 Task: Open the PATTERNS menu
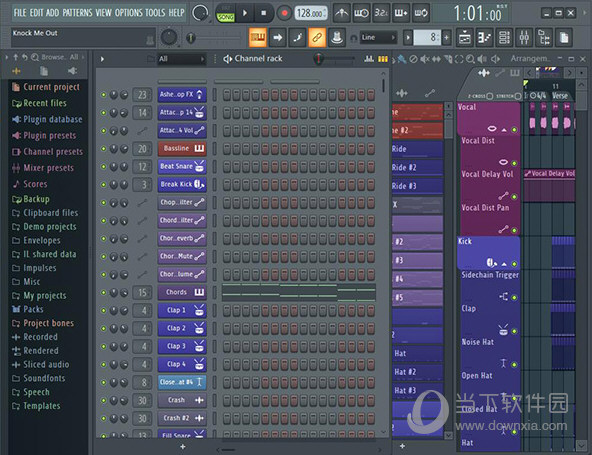(77, 13)
